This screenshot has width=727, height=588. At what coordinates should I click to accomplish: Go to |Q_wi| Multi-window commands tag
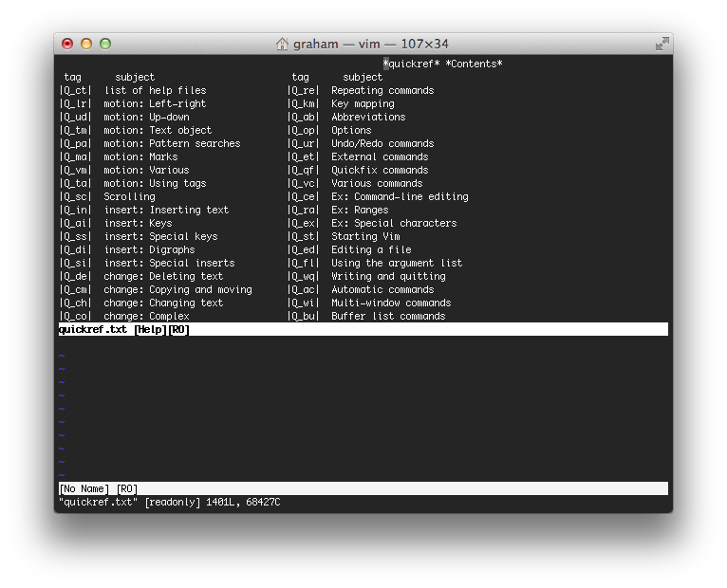[303, 303]
